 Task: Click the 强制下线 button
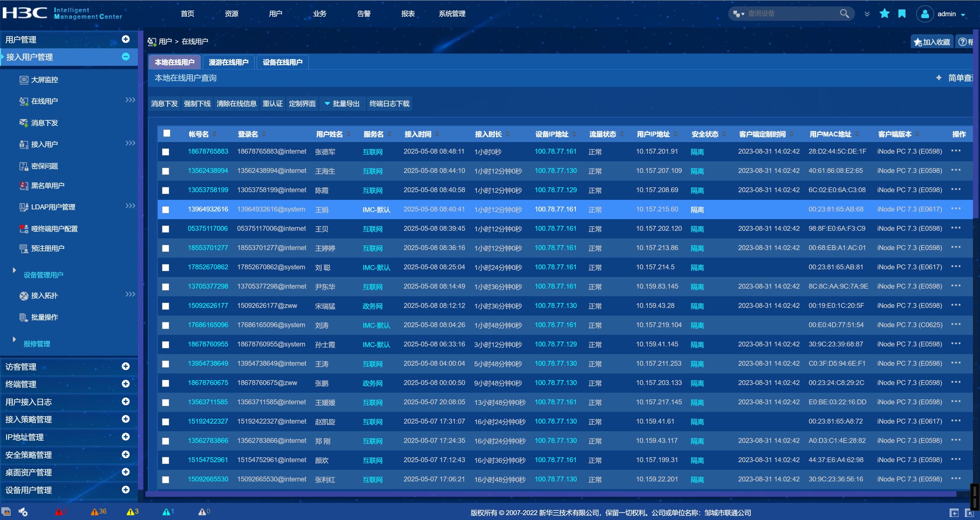click(x=197, y=104)
